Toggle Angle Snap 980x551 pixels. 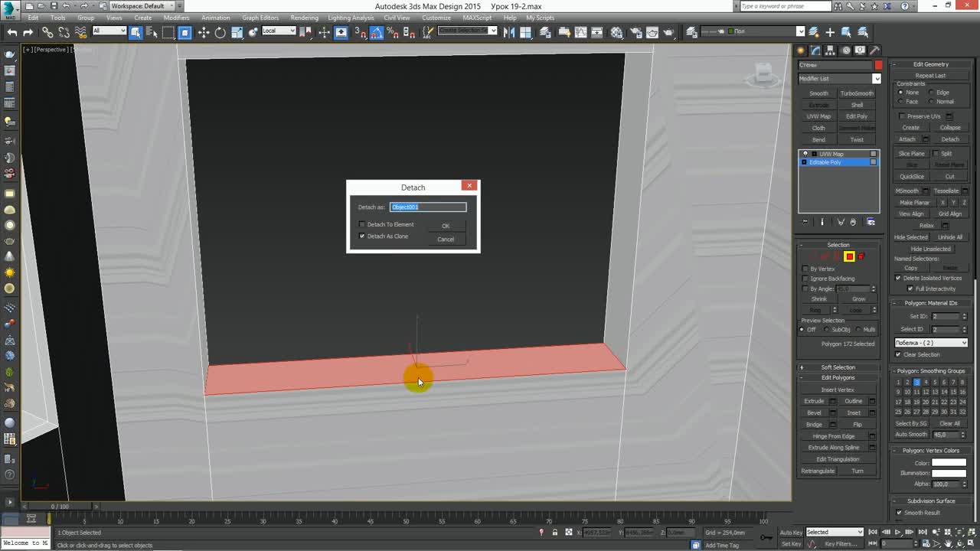click(377, 32)
